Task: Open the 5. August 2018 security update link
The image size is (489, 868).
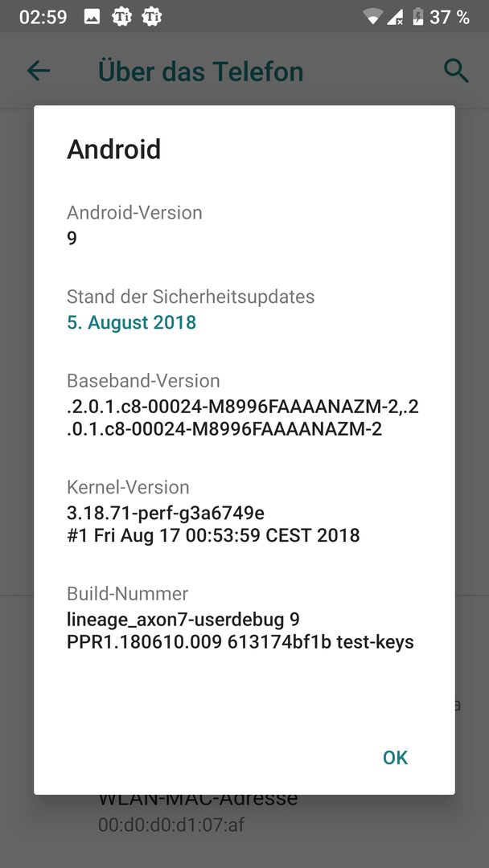Action: pyautogui.click(x=131, y=322)
